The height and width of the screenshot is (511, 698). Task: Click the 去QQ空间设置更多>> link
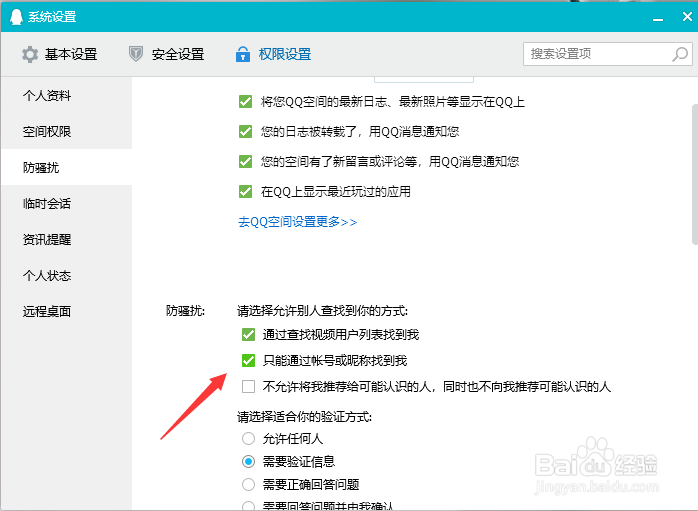(x=297, y=222)
